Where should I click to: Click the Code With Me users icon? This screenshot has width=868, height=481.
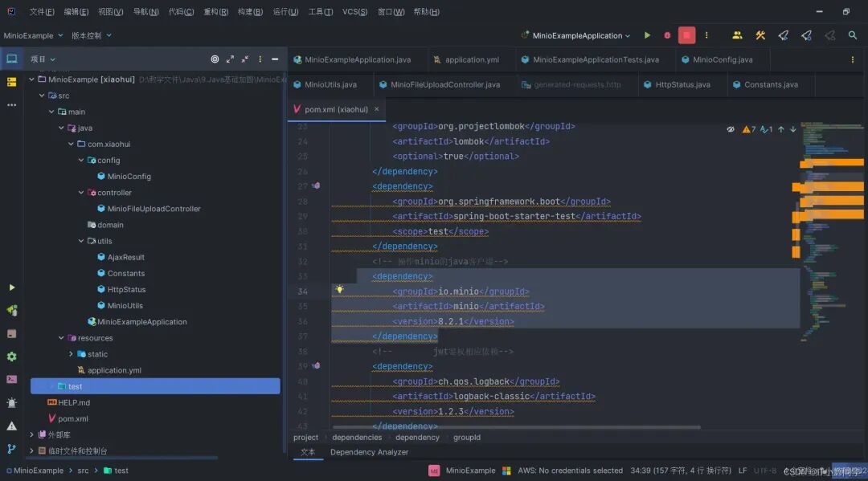737,35
